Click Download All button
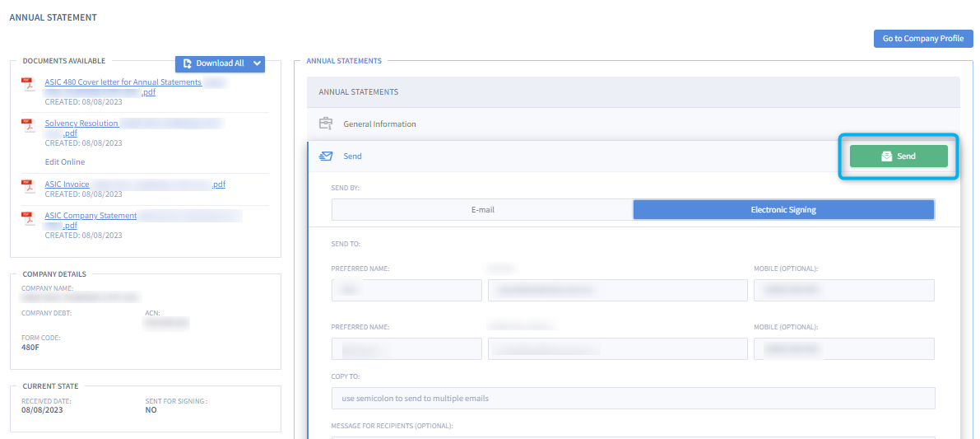This screenshot has width=980, height=439. 213,63
